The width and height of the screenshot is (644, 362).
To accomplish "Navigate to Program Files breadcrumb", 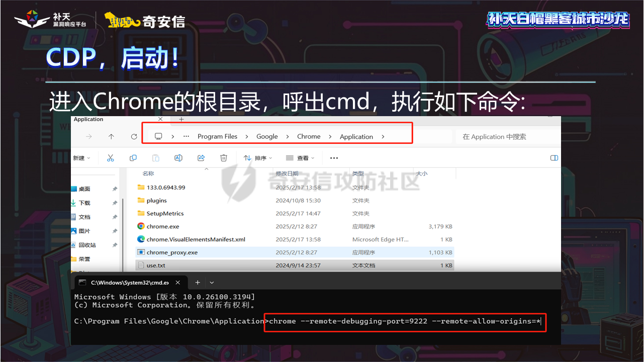I will coord(217,136).
